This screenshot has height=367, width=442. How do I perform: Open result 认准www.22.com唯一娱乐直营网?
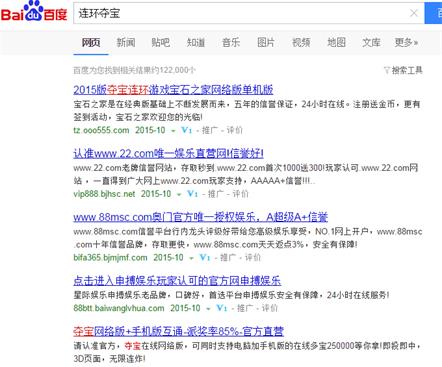(168, 153)
